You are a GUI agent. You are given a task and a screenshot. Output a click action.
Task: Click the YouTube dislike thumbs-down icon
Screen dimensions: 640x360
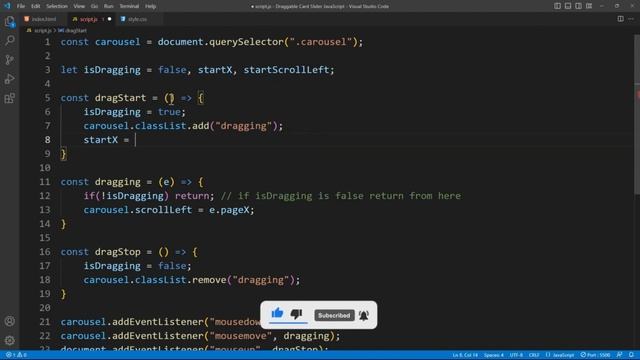click(296, 314)
